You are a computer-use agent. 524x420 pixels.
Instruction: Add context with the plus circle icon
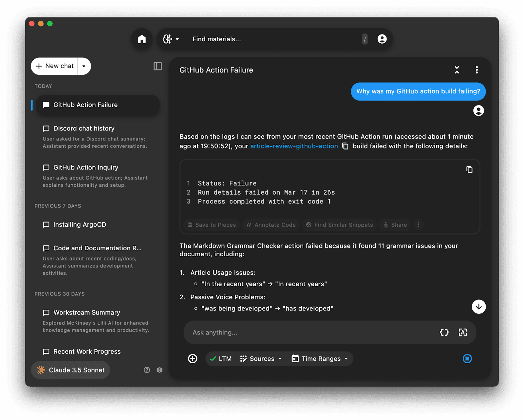(193, 359)
